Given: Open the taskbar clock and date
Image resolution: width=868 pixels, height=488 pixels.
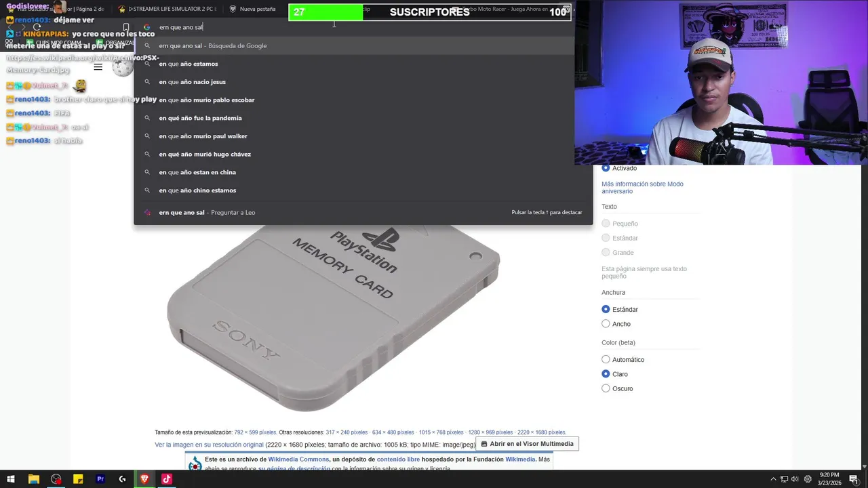Looking at the screenshot, I should pos(829,479).
